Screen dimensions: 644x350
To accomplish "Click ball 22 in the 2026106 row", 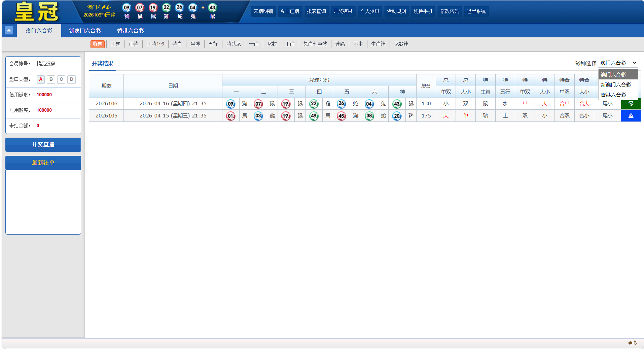I will [x=314, y=104].
